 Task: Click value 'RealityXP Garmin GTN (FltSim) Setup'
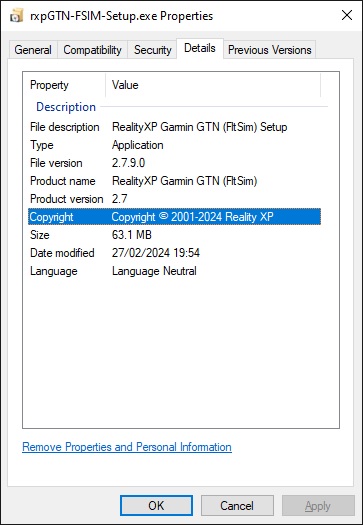tap(200, 127)
